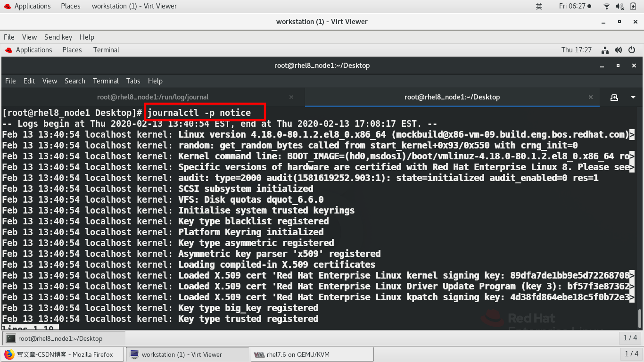Close the ~/Desktop terminal tab
Image resolution: width=644 pixels, height=362 pixels.
pyautogui.click(x=591, y=97)
